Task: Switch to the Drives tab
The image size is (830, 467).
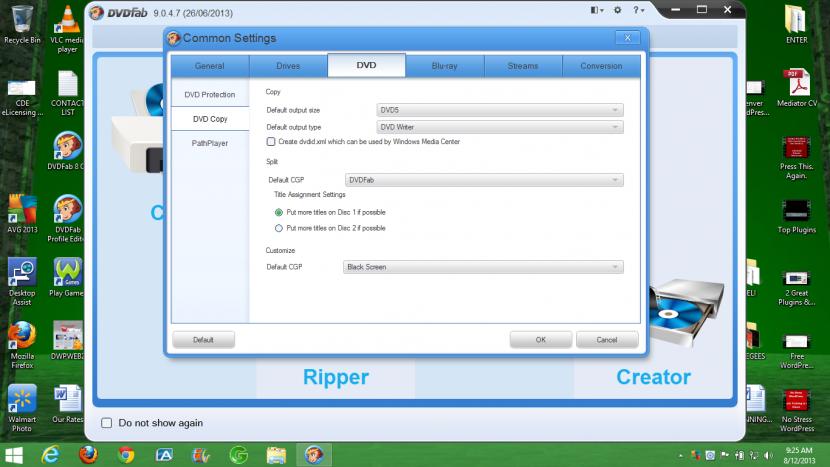Action: [x=288, y=66]
